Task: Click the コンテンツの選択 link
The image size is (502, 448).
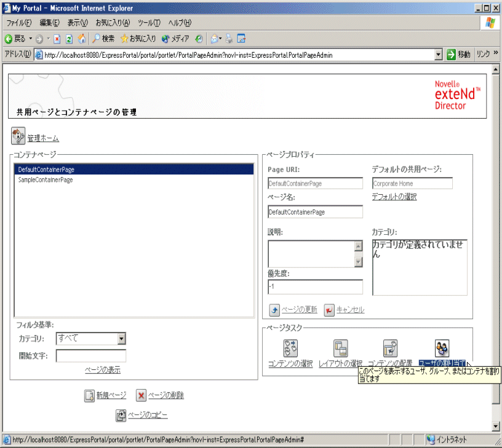Action: pos(290,364)
